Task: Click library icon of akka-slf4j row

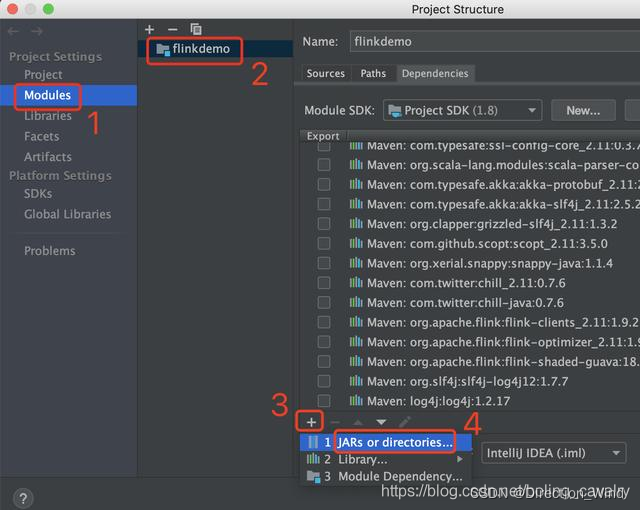Action: click(356, 204)
